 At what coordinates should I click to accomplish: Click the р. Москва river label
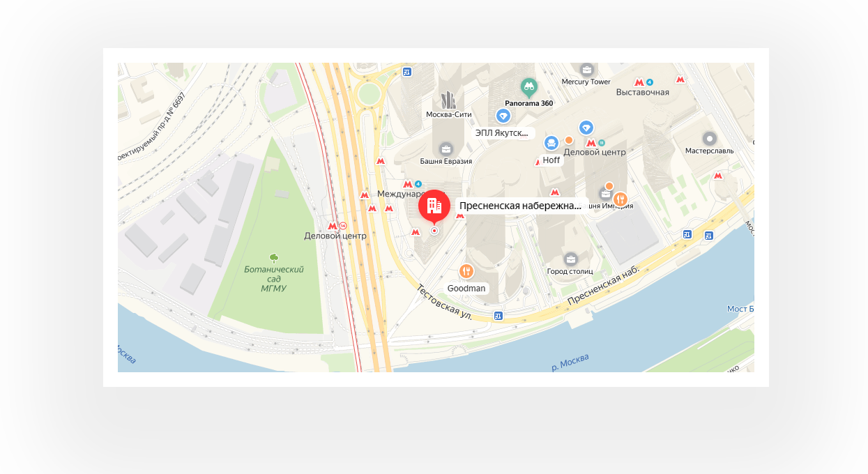pos(570,362)
